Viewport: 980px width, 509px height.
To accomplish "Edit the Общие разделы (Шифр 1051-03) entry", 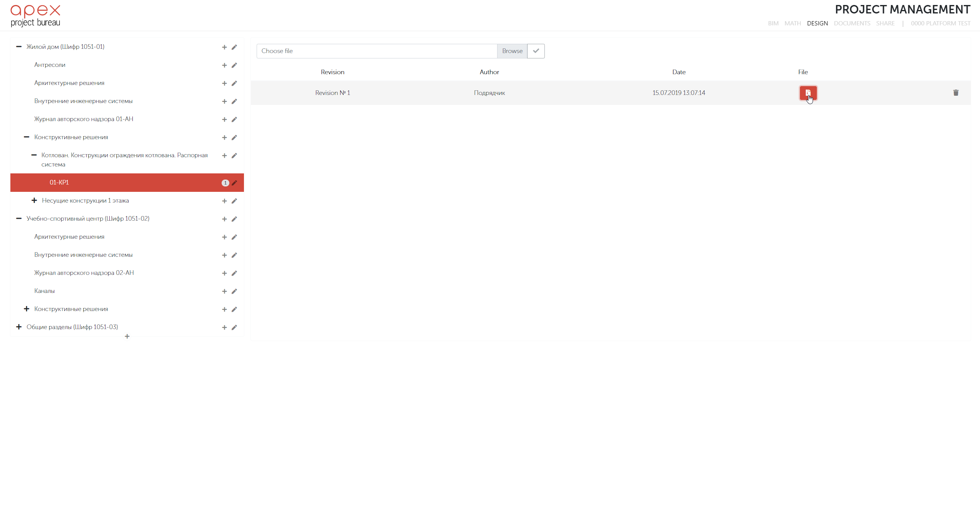I will 234,328.
